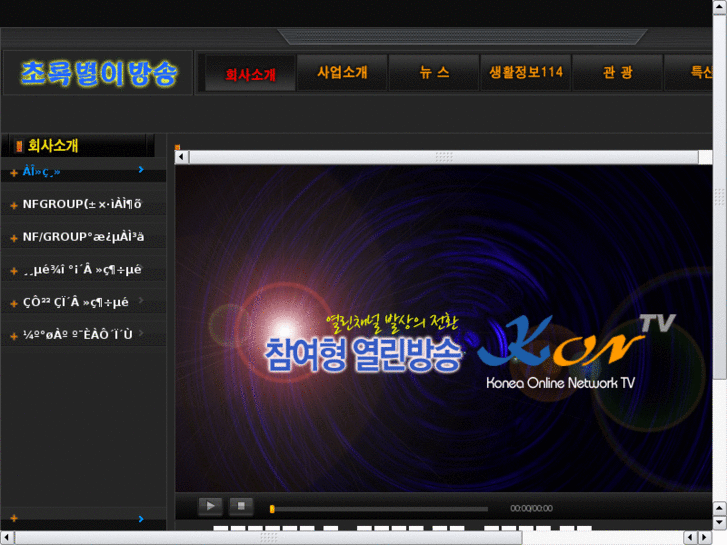Open the 회사소개 menu tab
The image size is (727, 545).
tap(250, 73)
